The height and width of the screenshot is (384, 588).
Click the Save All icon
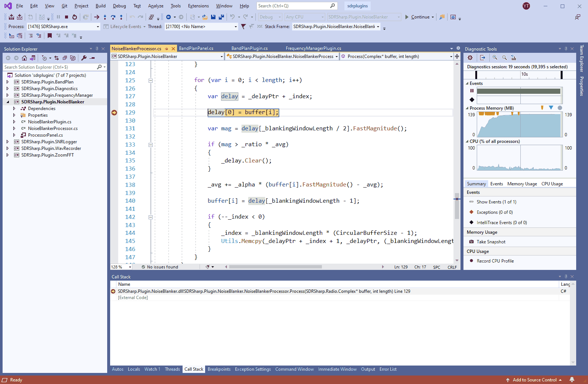point(221,17)
